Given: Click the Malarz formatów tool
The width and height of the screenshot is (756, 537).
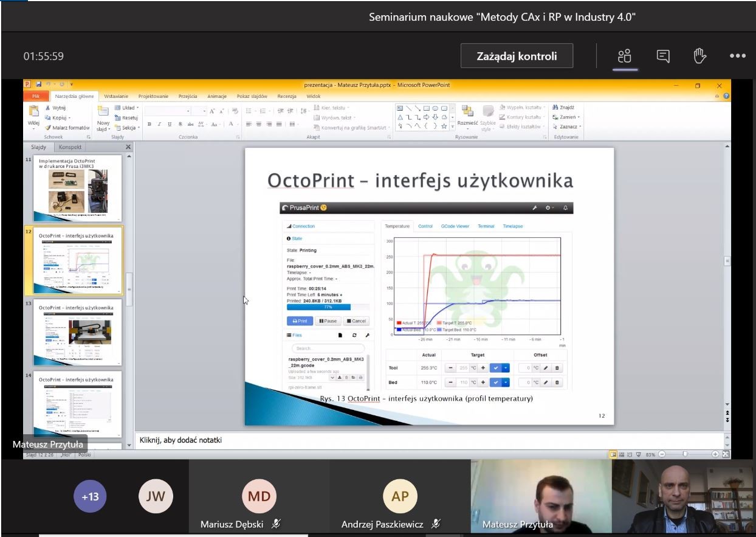Looking at the screenshot, I should click(67, 128).
